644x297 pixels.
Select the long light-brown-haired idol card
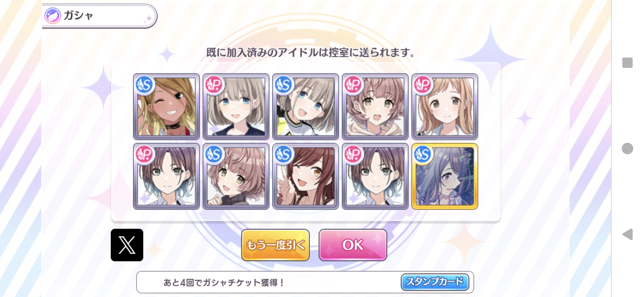click(x=445, y=107)
